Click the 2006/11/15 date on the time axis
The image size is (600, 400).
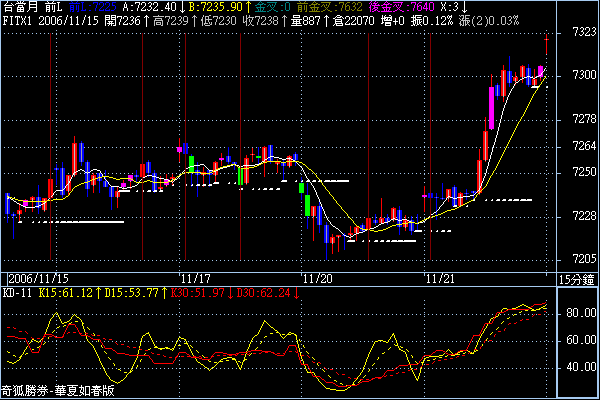38,278
